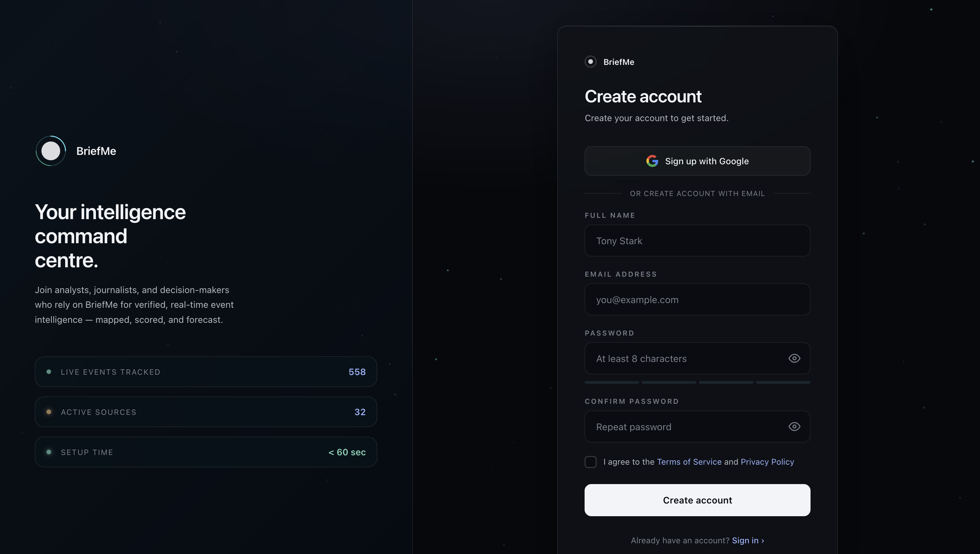The width and height of the screenshot is (980, 554).
Task: Open the Terms of Service link
Action: (x=689, y=462)
